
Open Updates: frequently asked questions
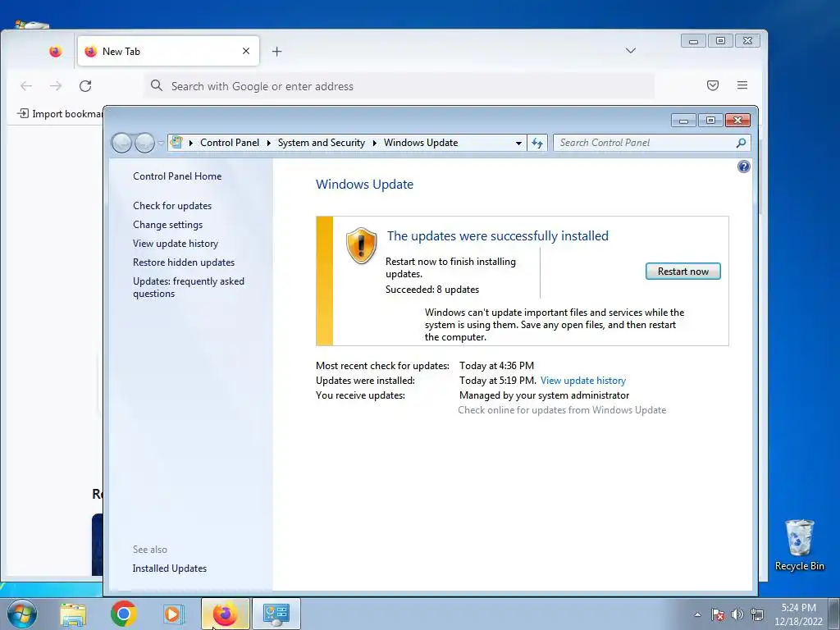tap(189, 287)
